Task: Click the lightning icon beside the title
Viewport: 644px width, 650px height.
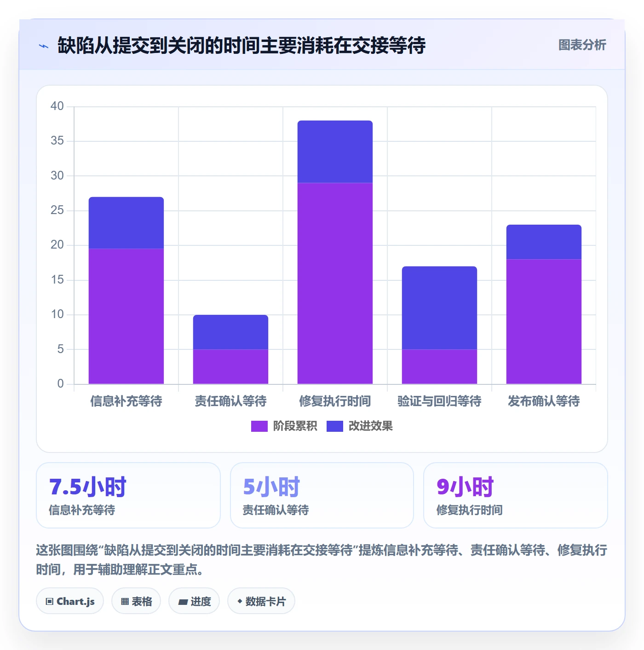Action: [44, 46]
